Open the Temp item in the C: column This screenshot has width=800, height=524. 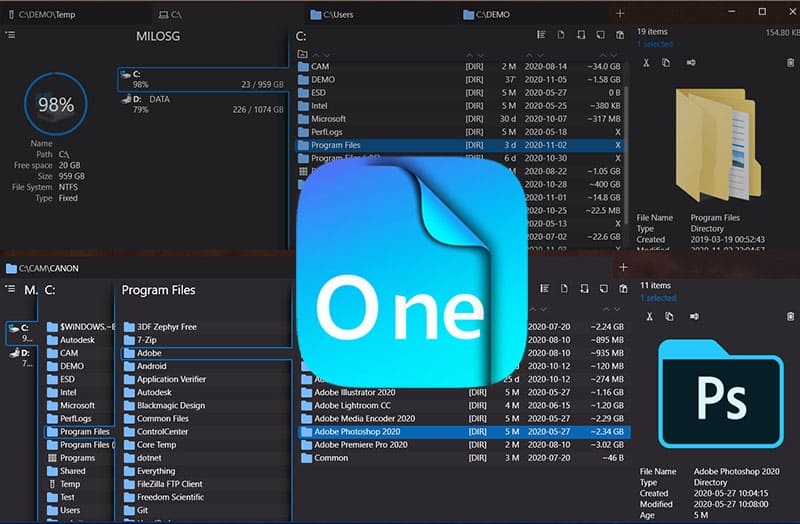pyautogui.click(x=80, y=484)
